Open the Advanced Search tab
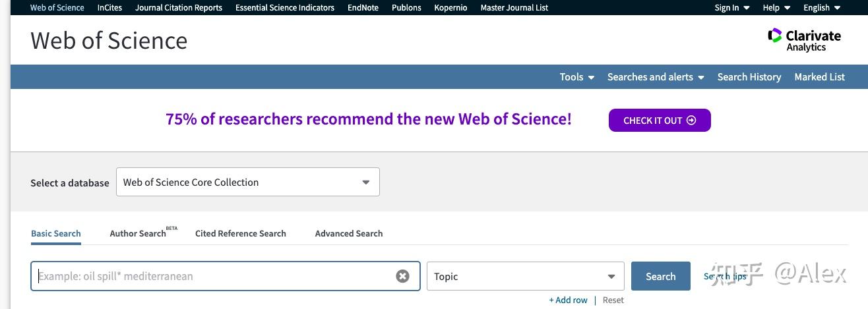Image resolution: width=868 pixels, height=309 pixels. (x=349, y=233)
